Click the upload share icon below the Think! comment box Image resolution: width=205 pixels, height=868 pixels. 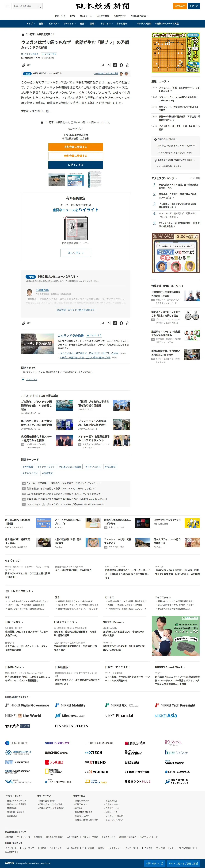click(128, 323)
